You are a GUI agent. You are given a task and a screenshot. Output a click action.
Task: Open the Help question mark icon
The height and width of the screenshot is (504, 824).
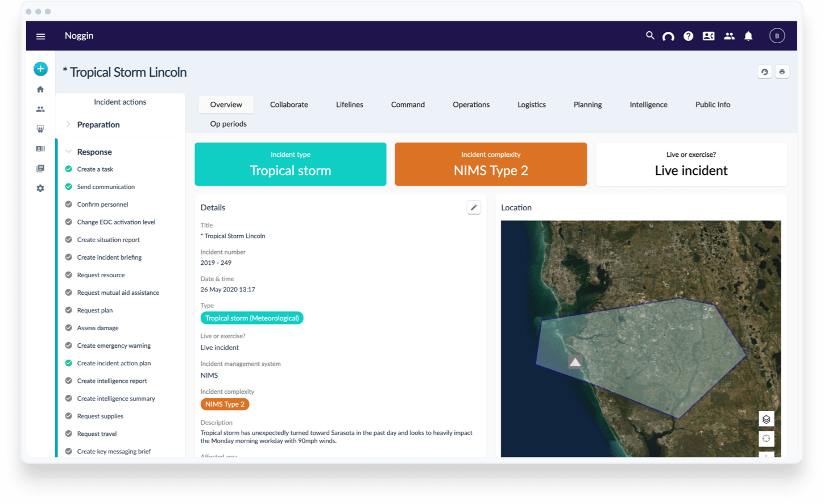click(x=689, y=36)
